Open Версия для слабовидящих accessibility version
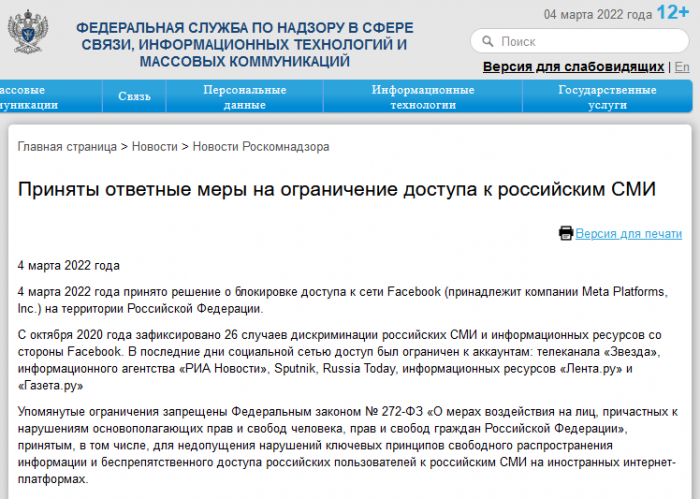 coord(573,67)
